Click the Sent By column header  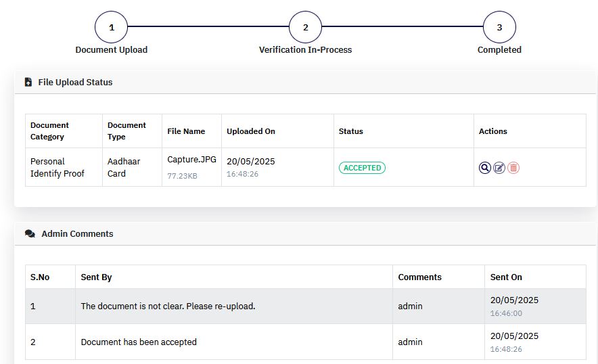click(96, 277)
